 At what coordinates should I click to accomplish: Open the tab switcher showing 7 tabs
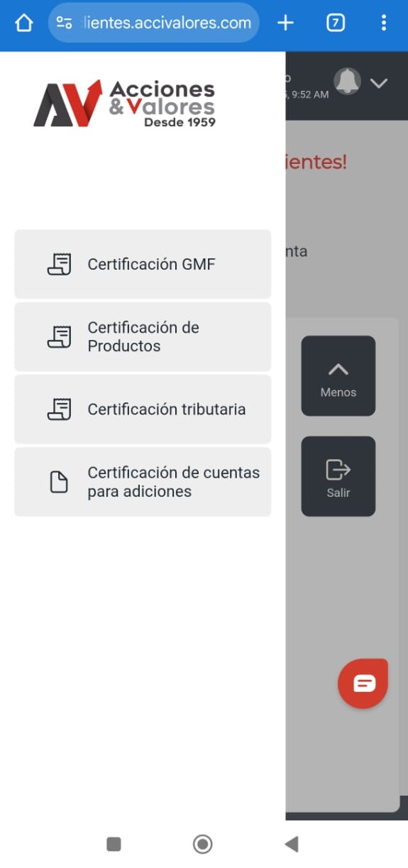(336, 23)
